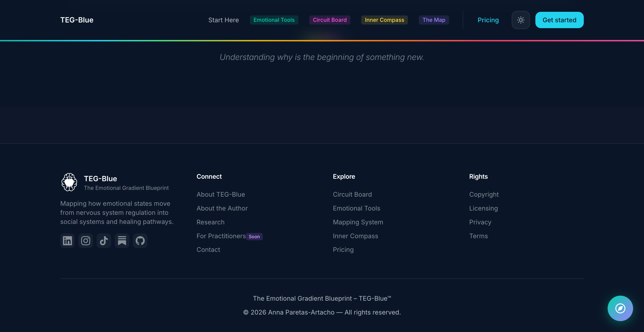Toggle light mode with sun icon

point(521,20)
